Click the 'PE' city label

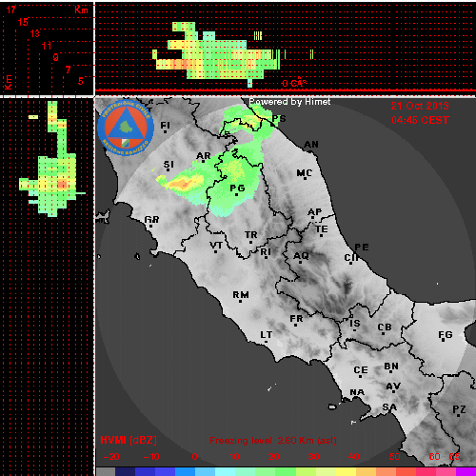(362, 247)
